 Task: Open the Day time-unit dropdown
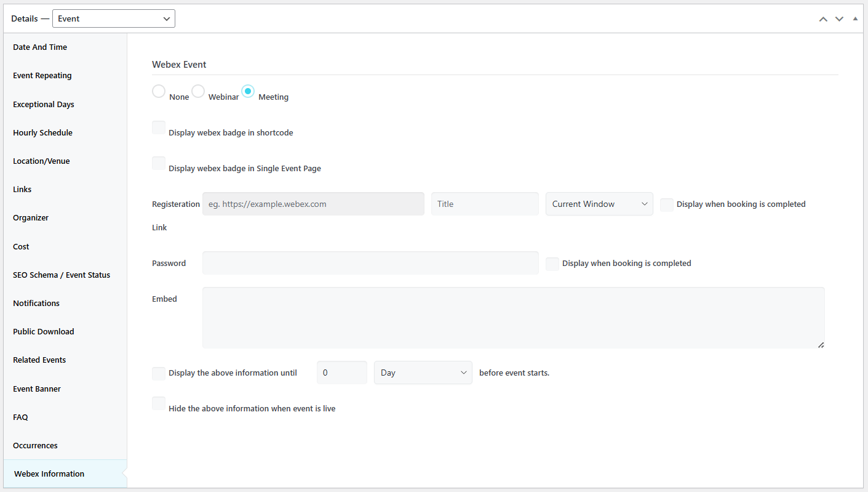423,373
